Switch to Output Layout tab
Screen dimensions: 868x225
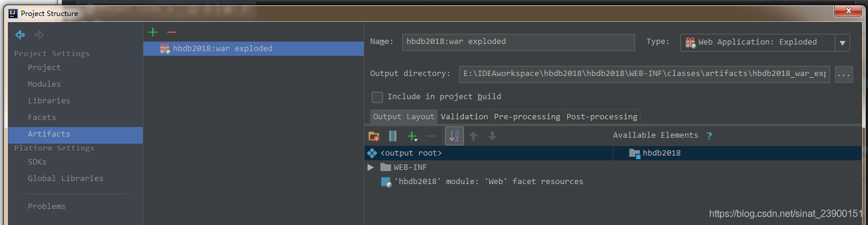404,117
